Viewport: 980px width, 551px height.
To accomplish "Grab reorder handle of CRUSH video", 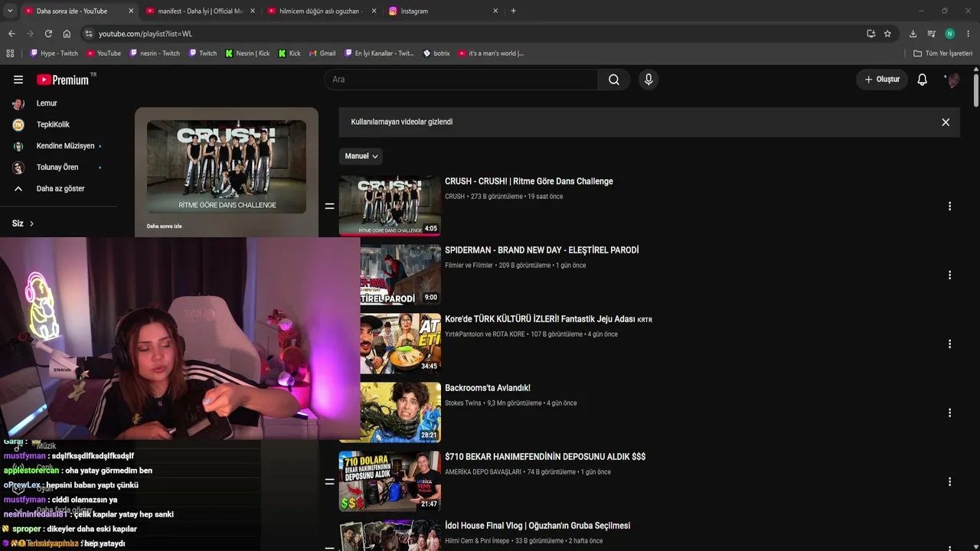I will coord(329,206).
